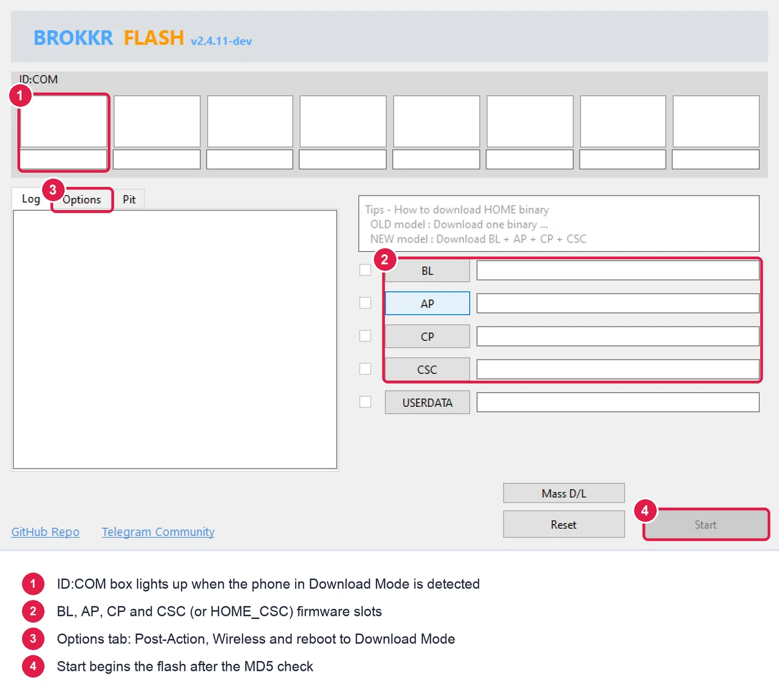
Task: Open the Pit tab
Action: pos(129,199)
